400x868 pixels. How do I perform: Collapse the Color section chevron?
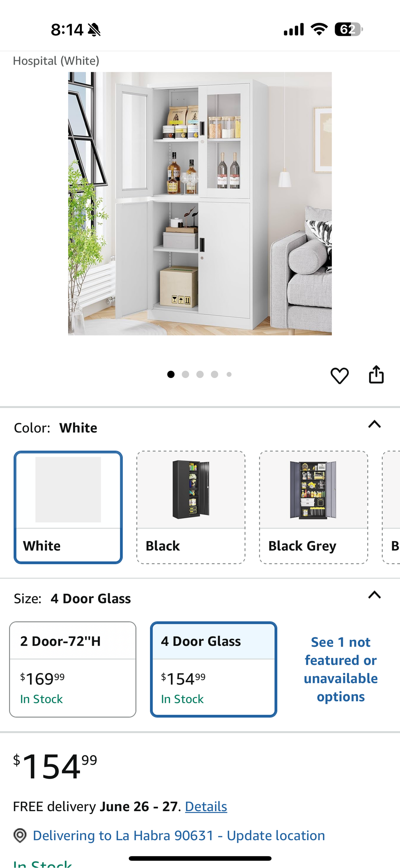tap(374, 424)
